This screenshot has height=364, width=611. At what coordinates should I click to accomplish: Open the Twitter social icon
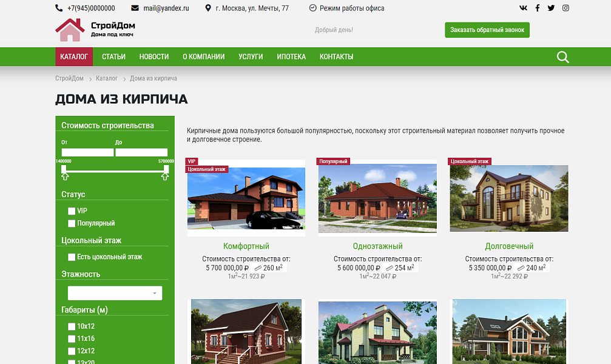point(551,8)
